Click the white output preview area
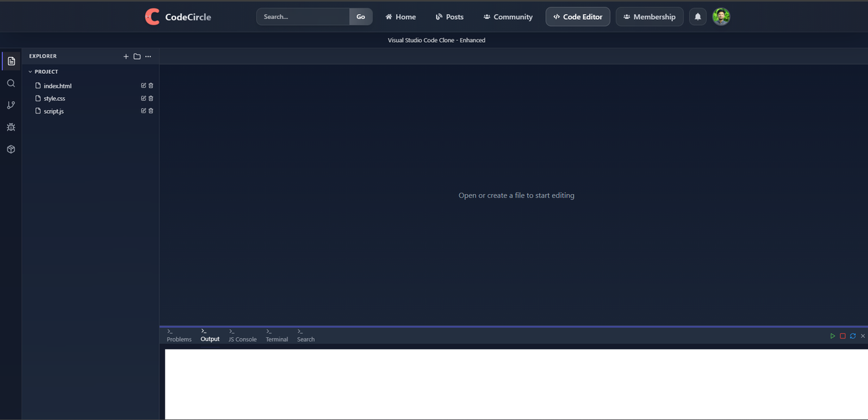The image size is (868, 420). [x=516, y=384]
